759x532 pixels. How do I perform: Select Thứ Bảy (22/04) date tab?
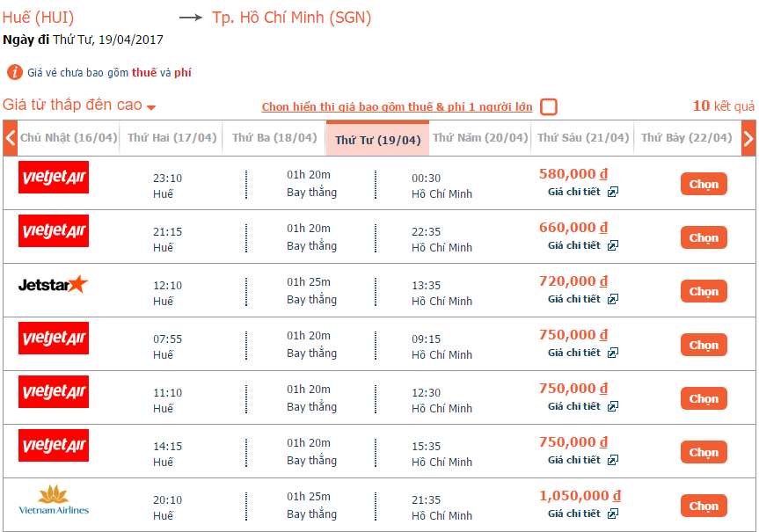click(x=686, y=138)
